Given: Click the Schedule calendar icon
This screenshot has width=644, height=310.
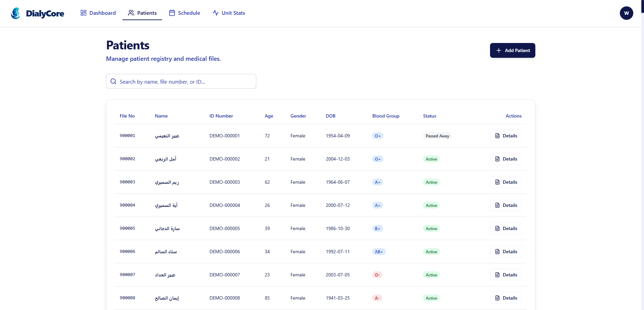Looking at the screenshot, I should pos(172,13).
